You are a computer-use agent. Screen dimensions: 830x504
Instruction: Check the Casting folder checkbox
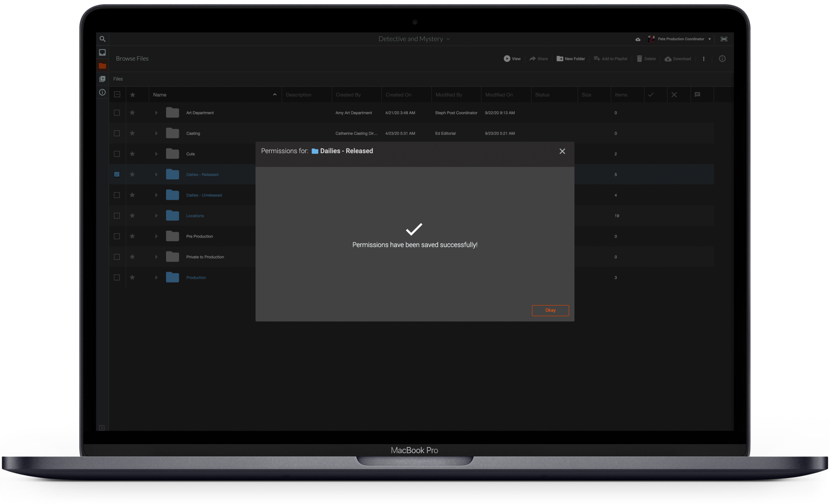pos(117,134)
